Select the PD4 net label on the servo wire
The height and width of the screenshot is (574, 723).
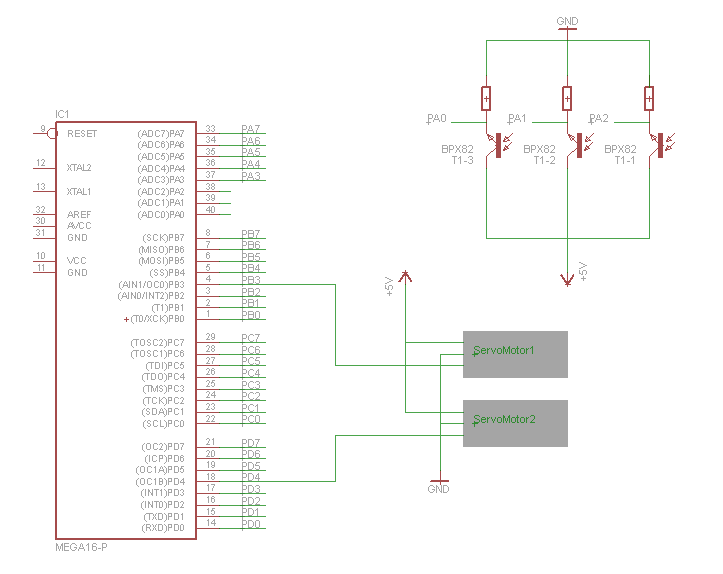click(251, 477)
